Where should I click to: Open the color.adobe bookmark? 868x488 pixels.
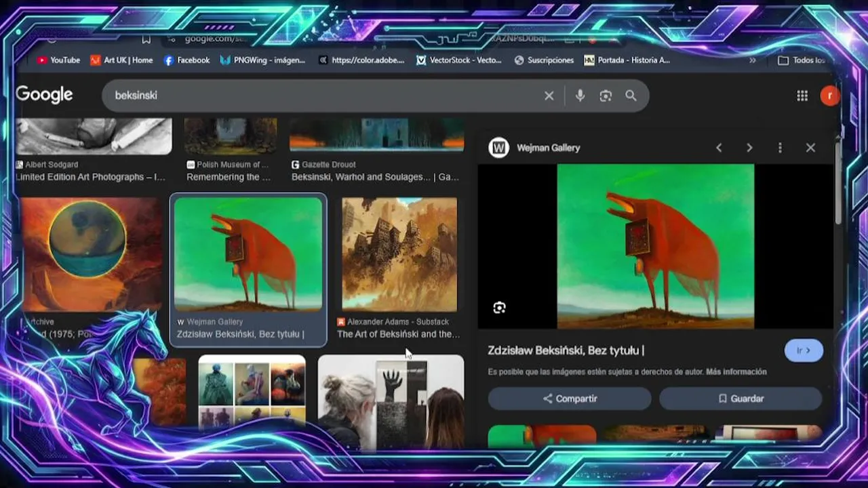(x=361, y=60)
